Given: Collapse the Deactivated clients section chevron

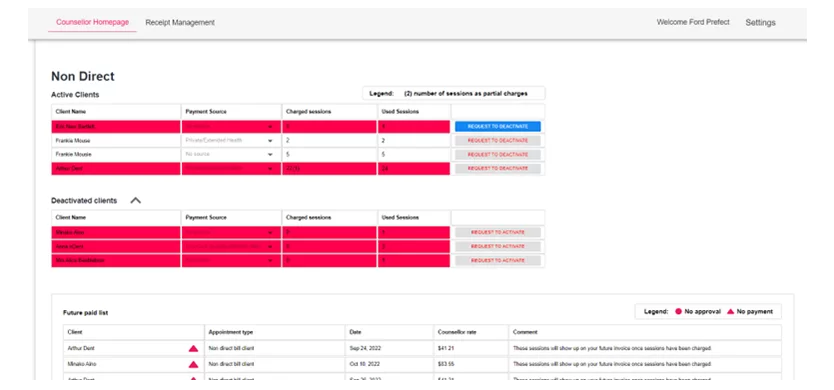Looking at the screenshot, I should (x=136, y=201).
